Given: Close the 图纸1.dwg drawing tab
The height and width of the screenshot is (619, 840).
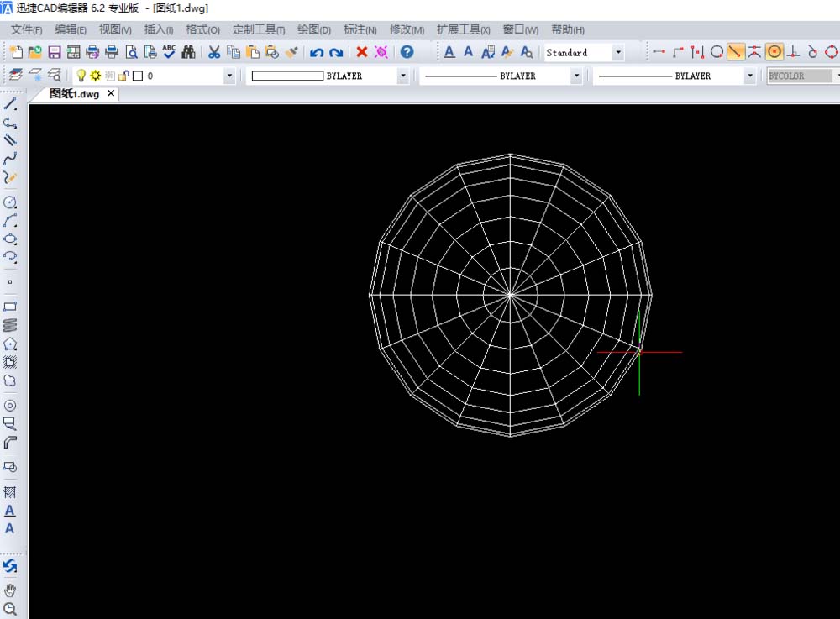Looking at the screenshot, I should tap(111, 94).
